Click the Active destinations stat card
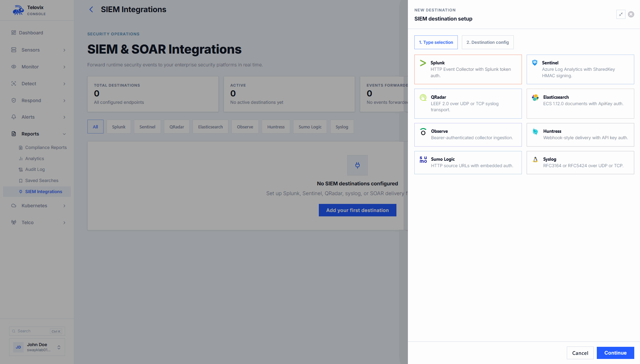This screenshot has width=640, height=364. tap(289, 94)
